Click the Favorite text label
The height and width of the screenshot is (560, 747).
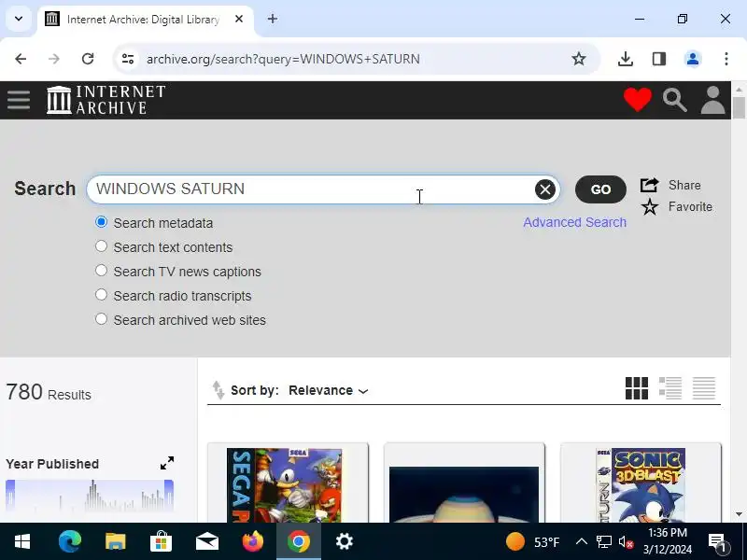pyautogui.click(x=690, y=206)
